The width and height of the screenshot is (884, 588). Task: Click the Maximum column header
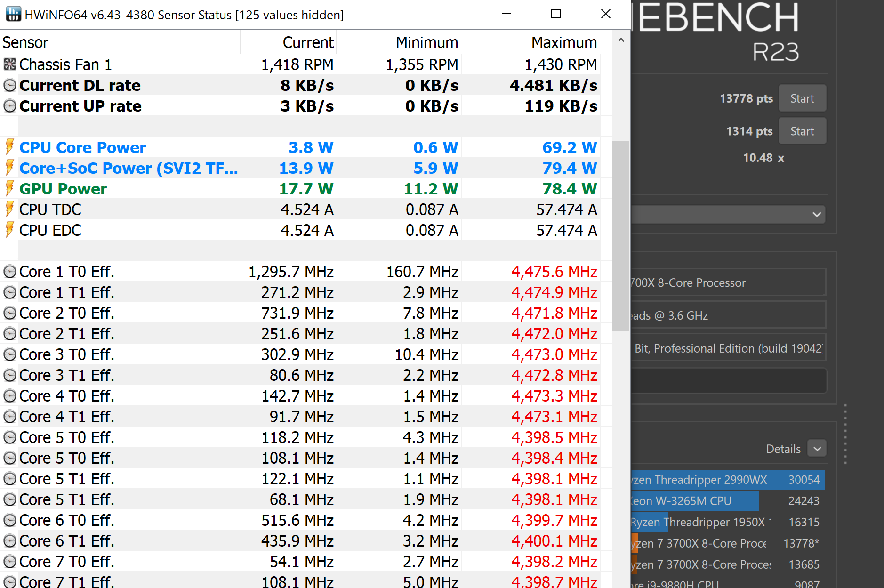pyautogui.click(x=530, y=42)
